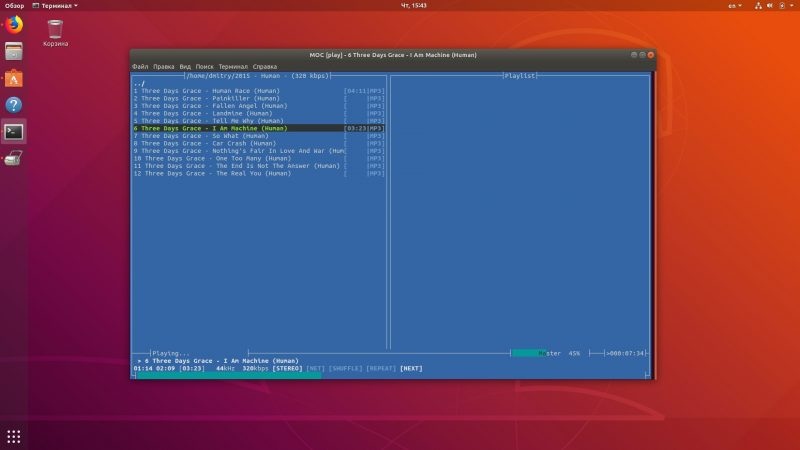Viewport: 800px width, 450px height.
Task: Click the 320kbps bitrate in status line
Action: click(x=255, y=368)
